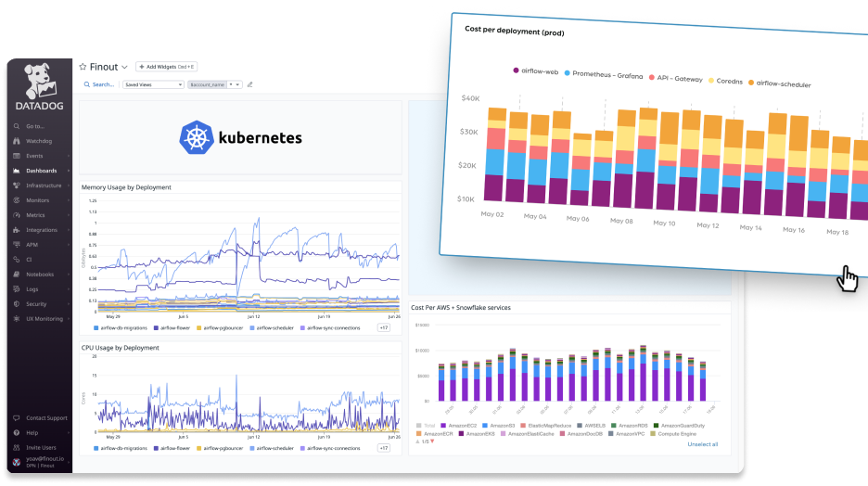Select the Monitors menu label
868x486 pixels.
38,200
